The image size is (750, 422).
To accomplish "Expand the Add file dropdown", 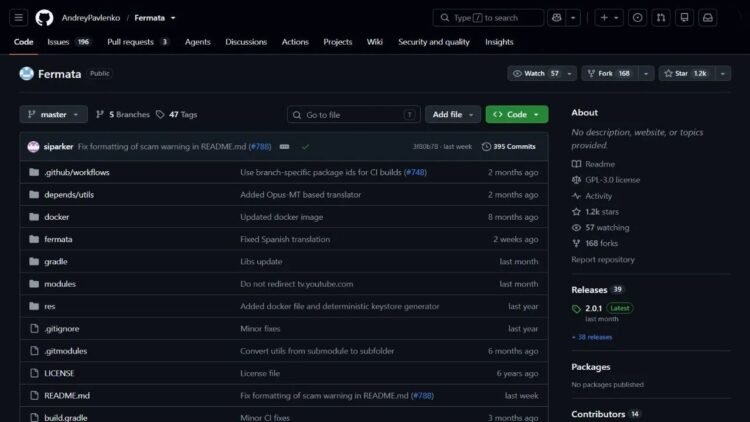I will 452,114.
